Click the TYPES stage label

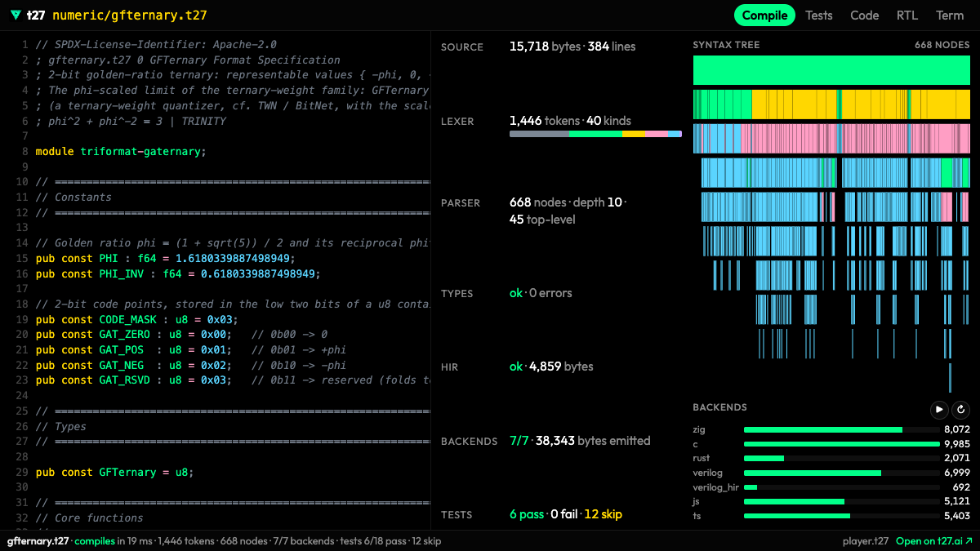click(457, 294)
